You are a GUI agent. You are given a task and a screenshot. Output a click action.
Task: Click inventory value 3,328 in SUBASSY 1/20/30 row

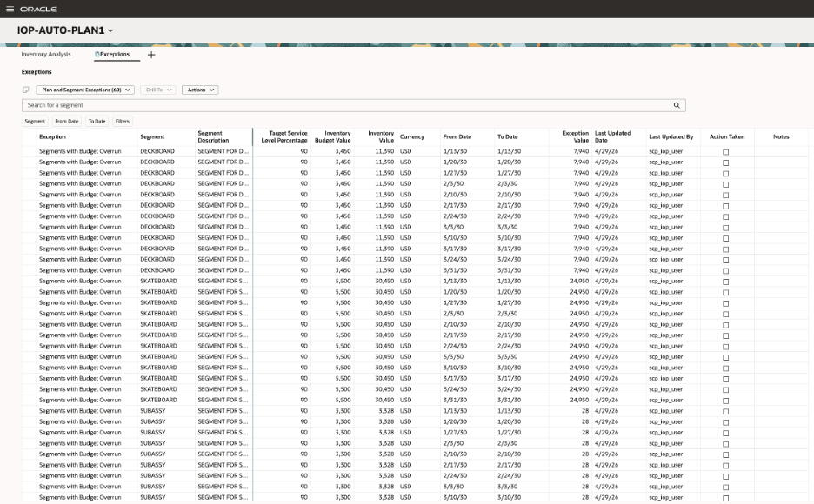click(x=386, y=421)
